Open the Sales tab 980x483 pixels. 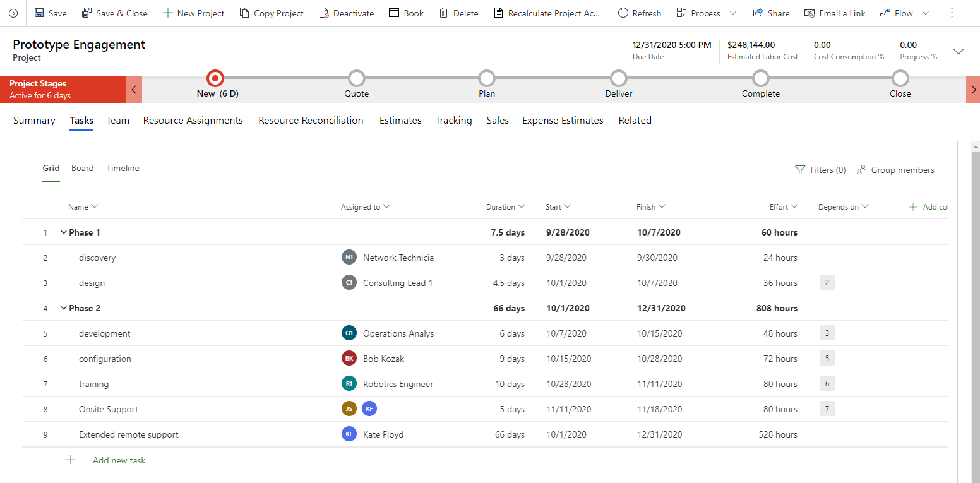pyautogui.click(x=498, y=121)
